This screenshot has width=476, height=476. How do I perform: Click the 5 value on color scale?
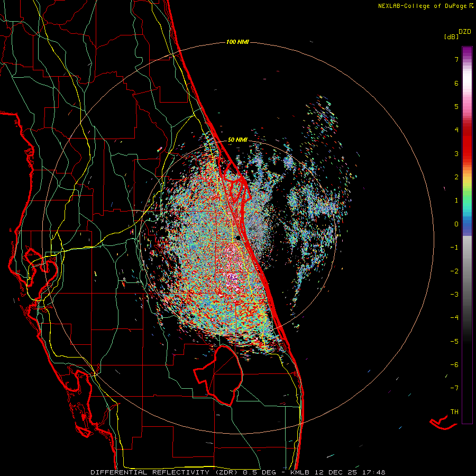click(x=456, y=106)
